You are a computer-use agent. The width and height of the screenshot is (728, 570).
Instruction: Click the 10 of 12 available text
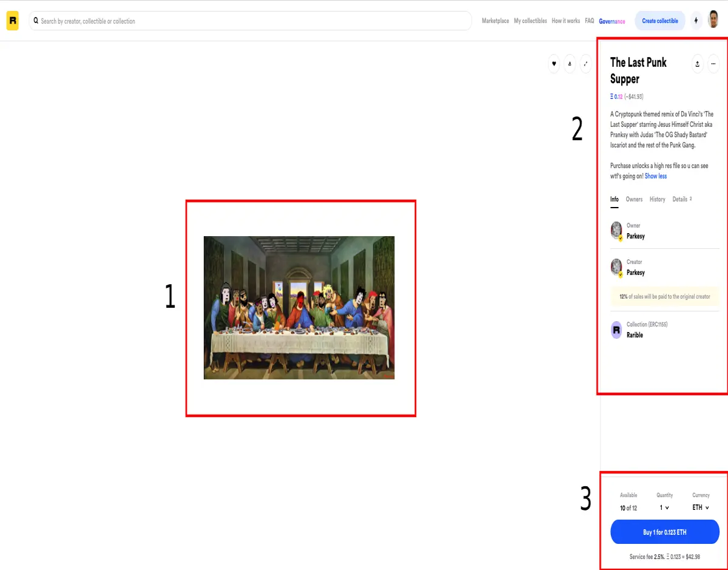pos(629,508)
